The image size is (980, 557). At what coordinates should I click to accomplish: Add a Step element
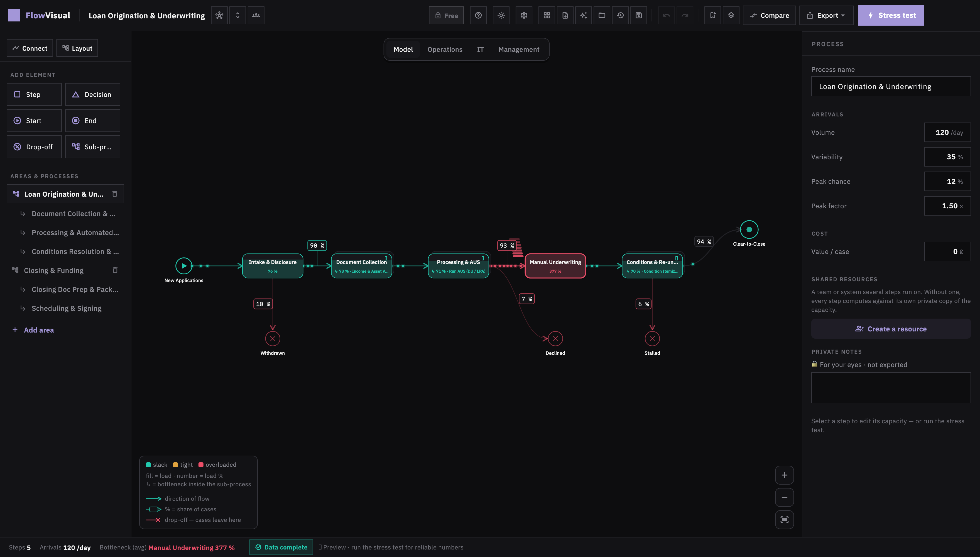34,94
